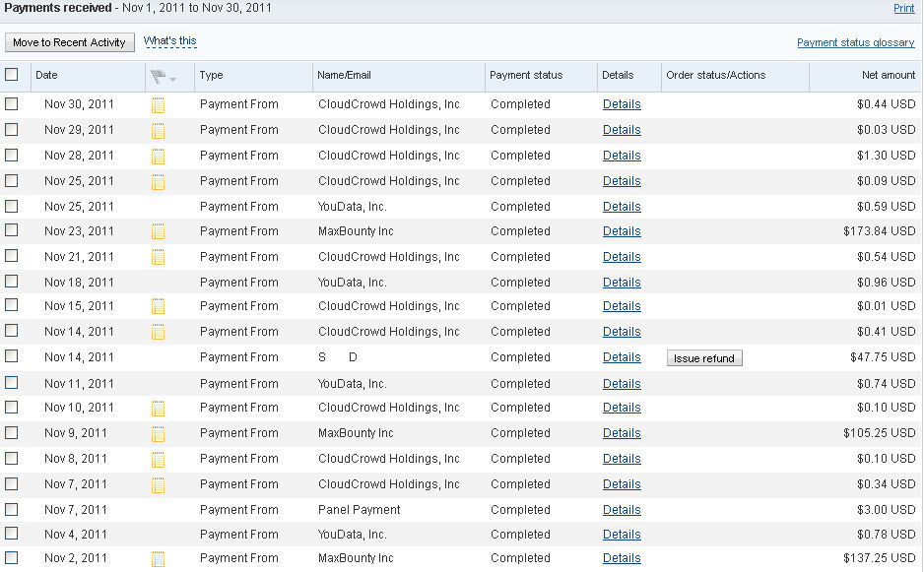This screenshot has width=924, height=572.
Task: Click Issue refund button
Action: click(x=704, y=358)
